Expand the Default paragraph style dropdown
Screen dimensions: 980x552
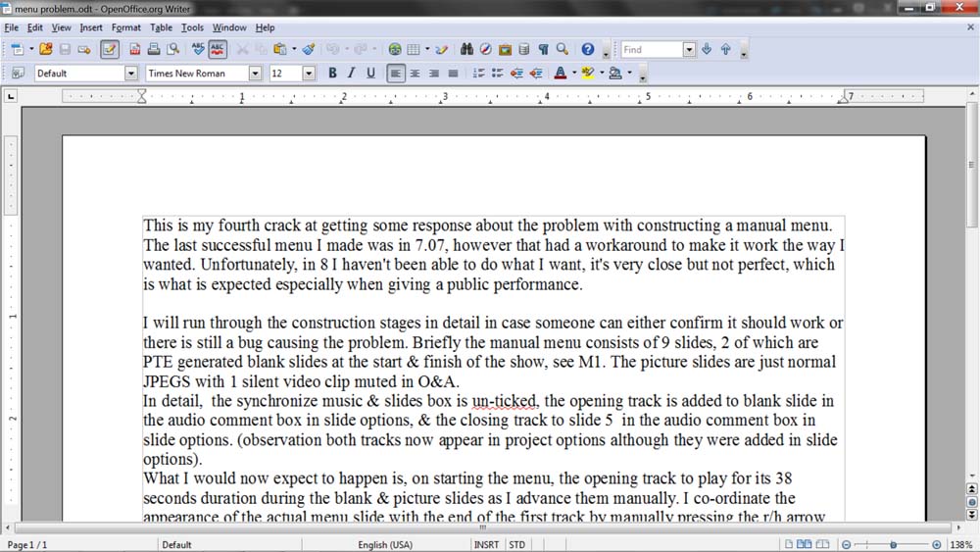130,74
